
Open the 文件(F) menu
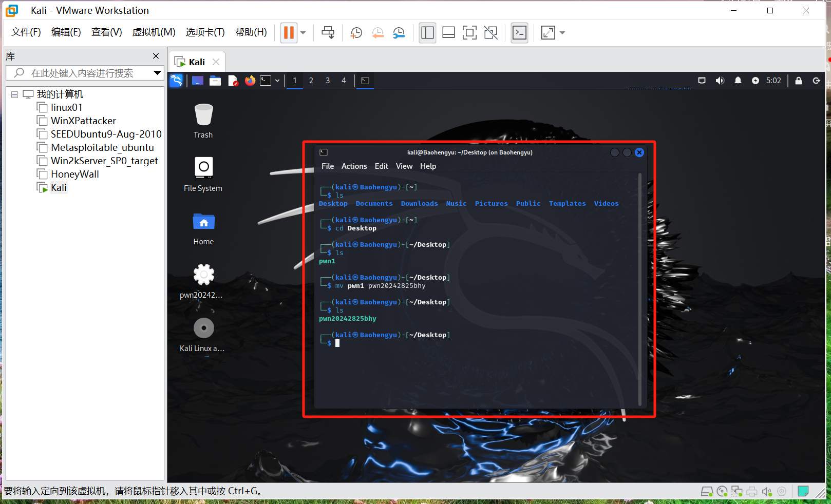(x=26, y=32)
